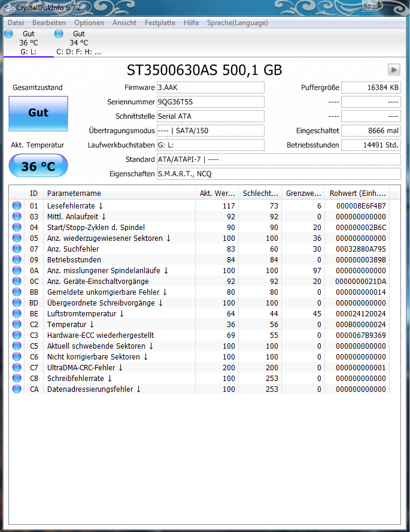This screenshot has height=532, width=410.
Task: Select the raw value 0000067B9369
Action: (x=361, y=335)
